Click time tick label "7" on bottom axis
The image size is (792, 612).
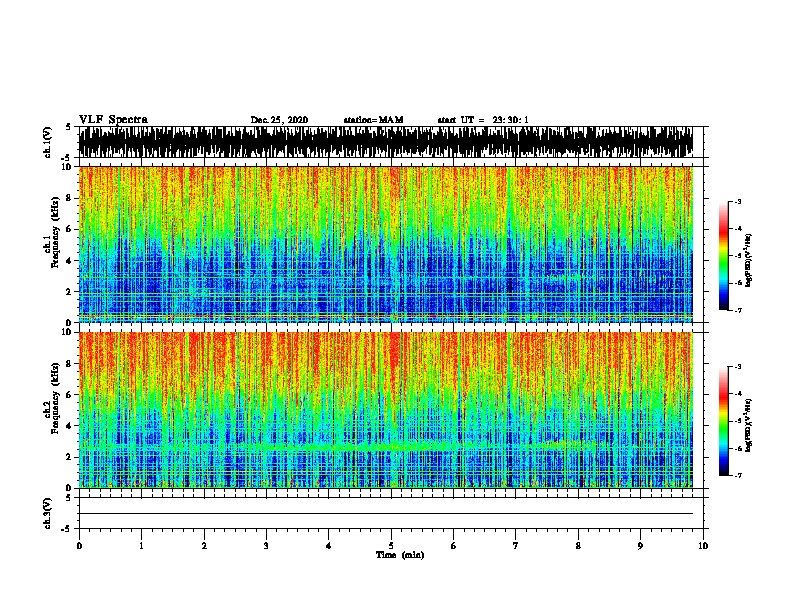click(x=516, y=546)
